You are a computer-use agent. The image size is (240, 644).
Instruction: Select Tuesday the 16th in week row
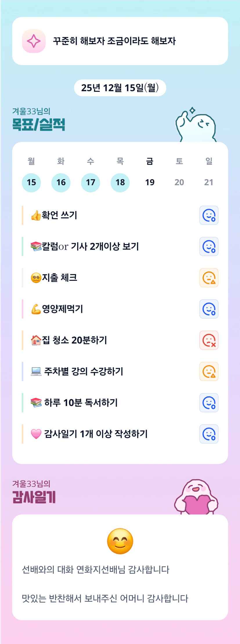[x=61, y=183]
